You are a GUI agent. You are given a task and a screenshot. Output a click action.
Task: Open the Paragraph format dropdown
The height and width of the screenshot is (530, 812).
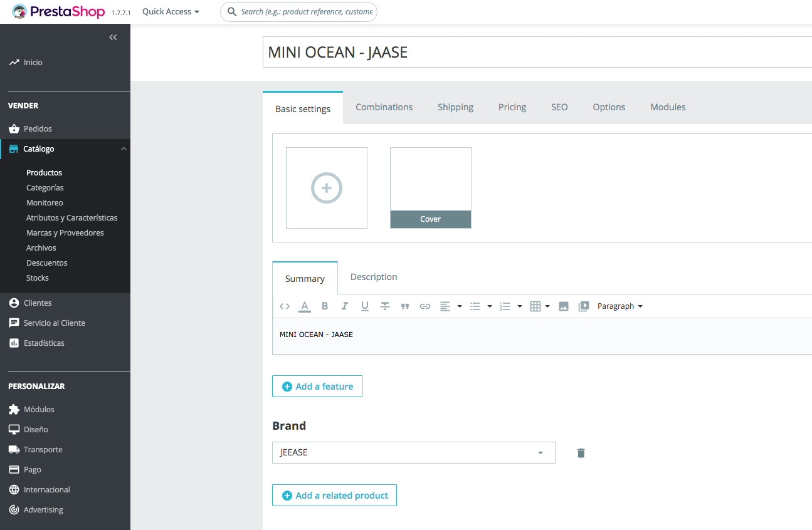tap(620, 306)
